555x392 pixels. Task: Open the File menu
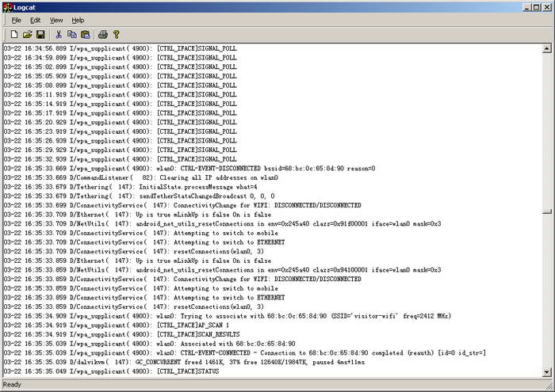17,20
